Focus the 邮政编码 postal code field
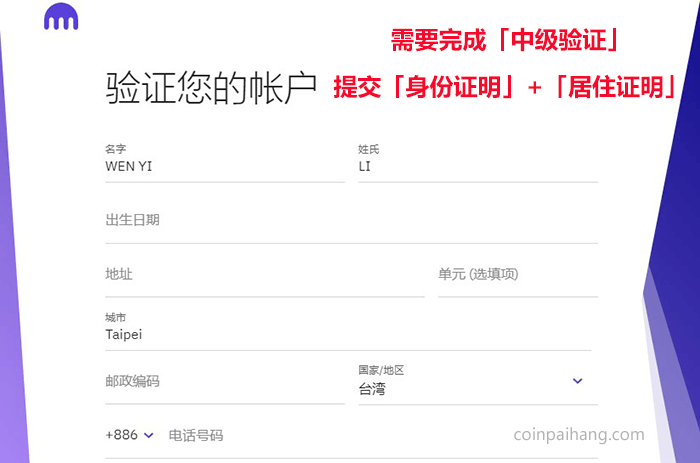This screenshot has width=700, height=463. [225, 385]
